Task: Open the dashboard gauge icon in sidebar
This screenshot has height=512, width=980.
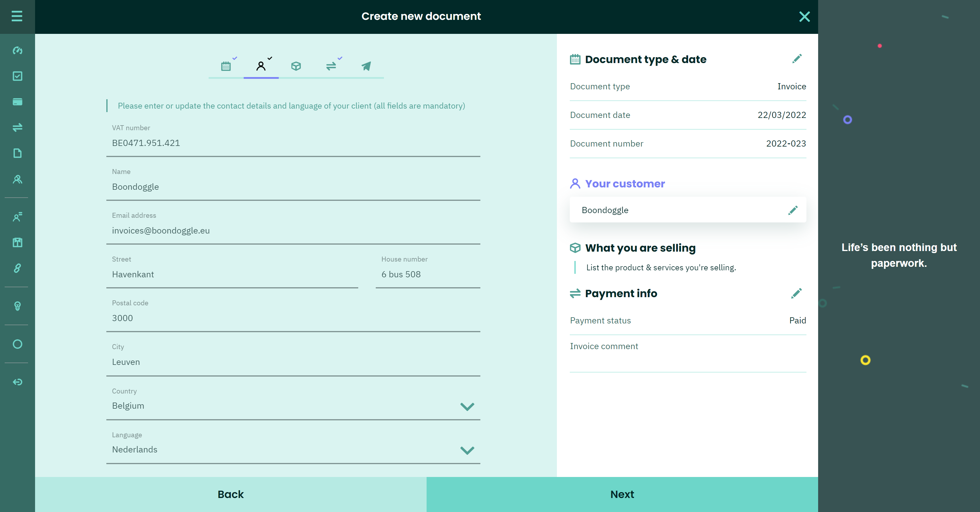Action: (x=18, y=50)
